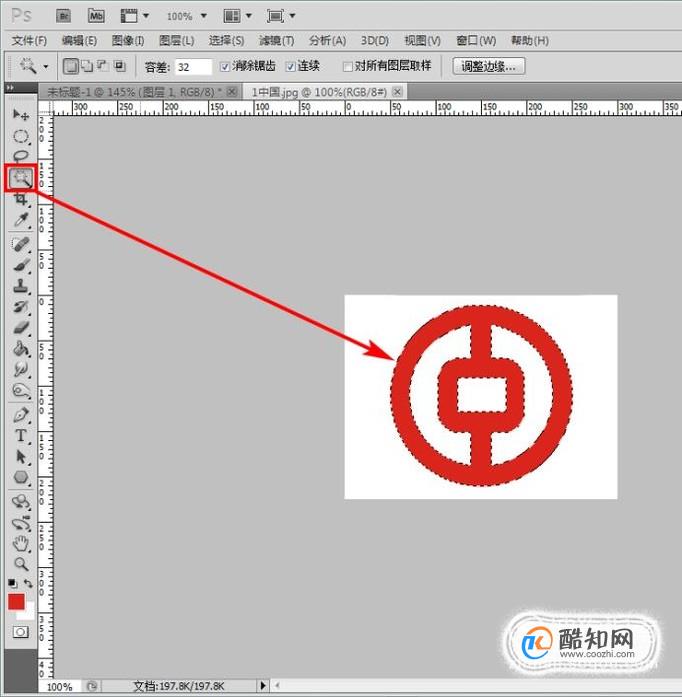Open the 图层(L) menu
Screen dimensions: 682x697
click(177, 40)
